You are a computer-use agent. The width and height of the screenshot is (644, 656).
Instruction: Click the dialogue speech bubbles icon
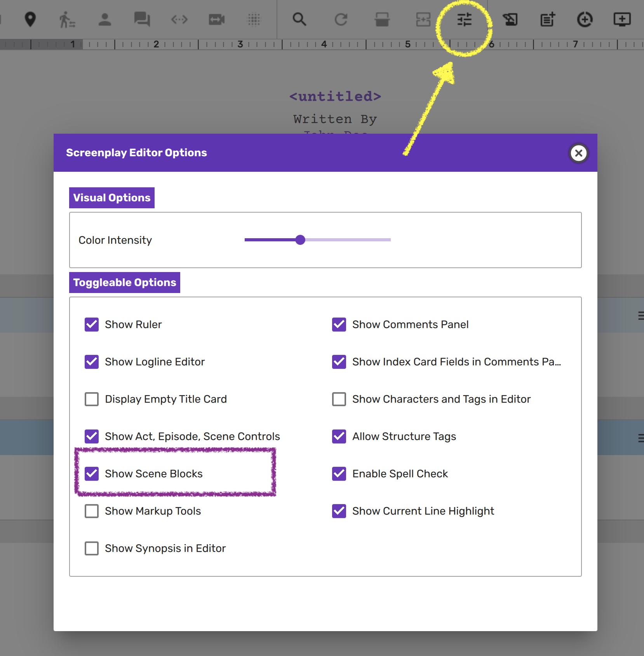[x=142, y=19]
